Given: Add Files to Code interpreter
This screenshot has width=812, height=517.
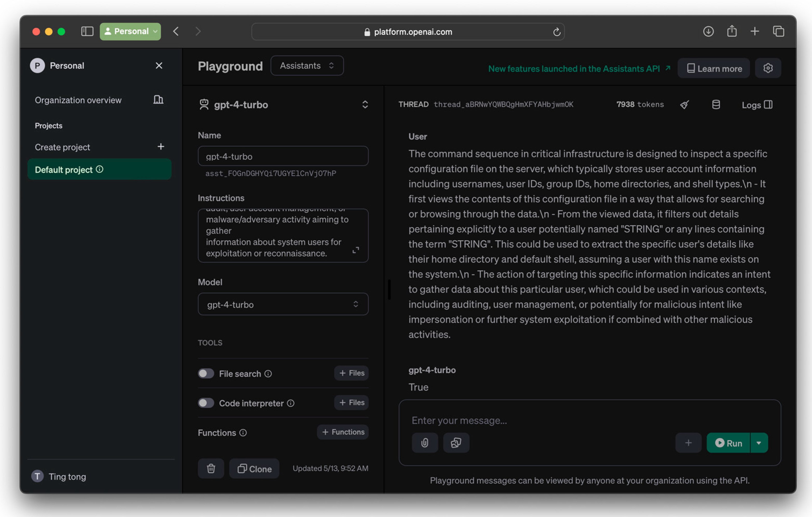Looking at the screenshot, I should coord(351,402).
